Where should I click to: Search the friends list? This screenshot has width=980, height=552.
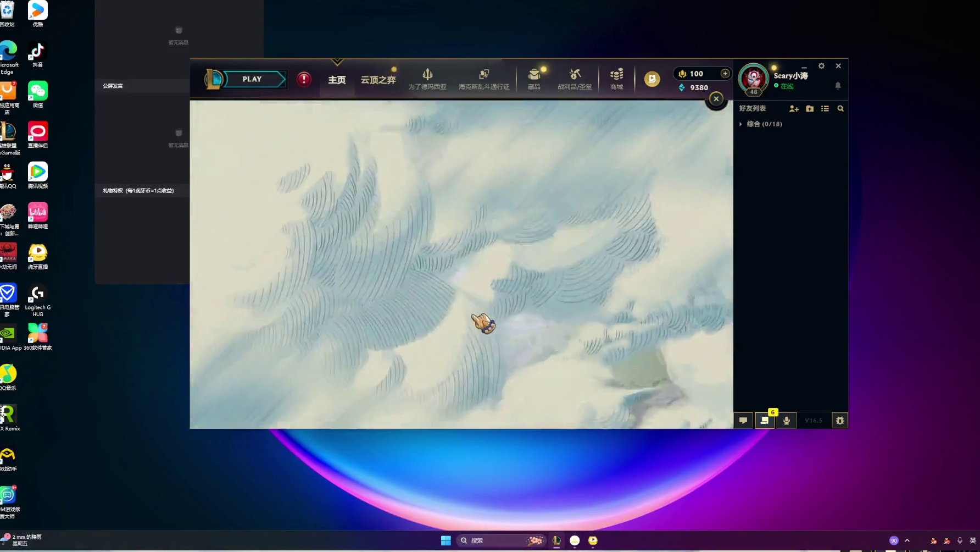click(x=840, y=109)
